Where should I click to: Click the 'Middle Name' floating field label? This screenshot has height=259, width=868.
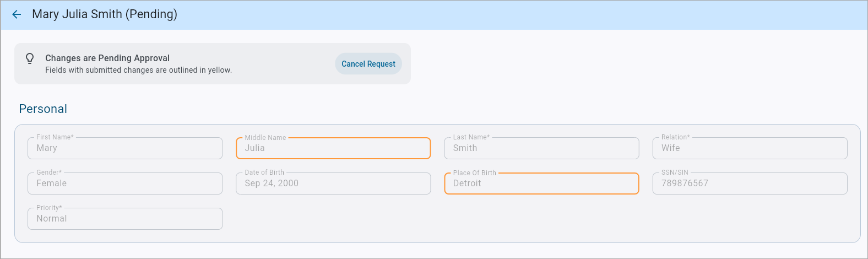pyautogui.click(x=265, y=138)
